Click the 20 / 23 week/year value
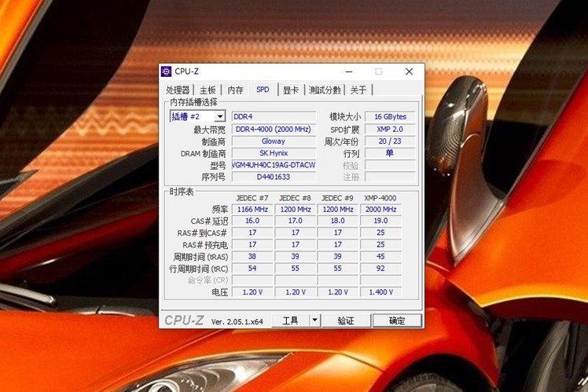This screenshot has height=392, width=588. [x=390, y=141]
